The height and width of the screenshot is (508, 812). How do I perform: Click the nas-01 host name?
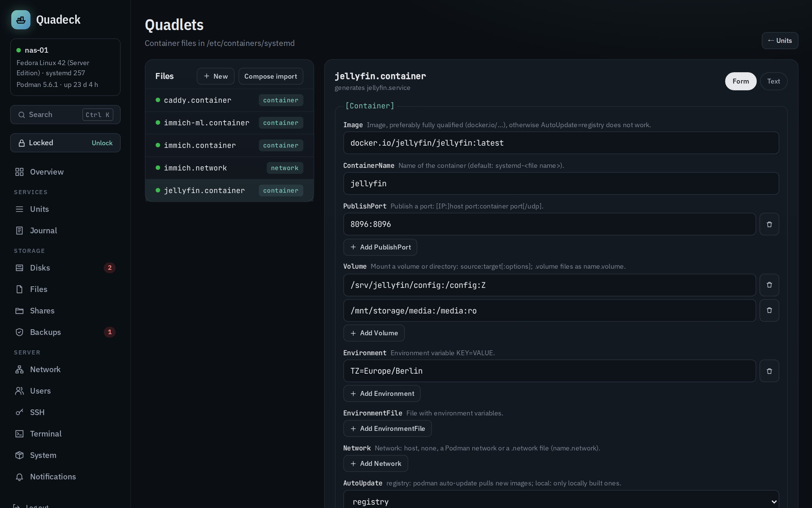coord(36,50)
